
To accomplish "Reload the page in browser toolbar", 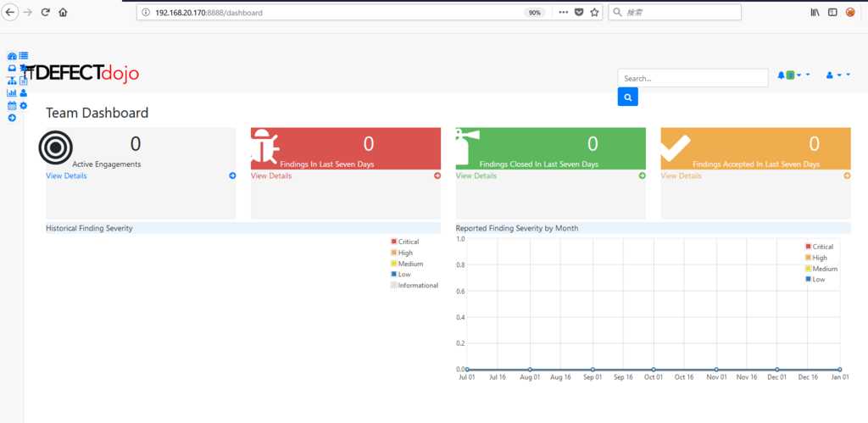I will click(x=46, y=12).
